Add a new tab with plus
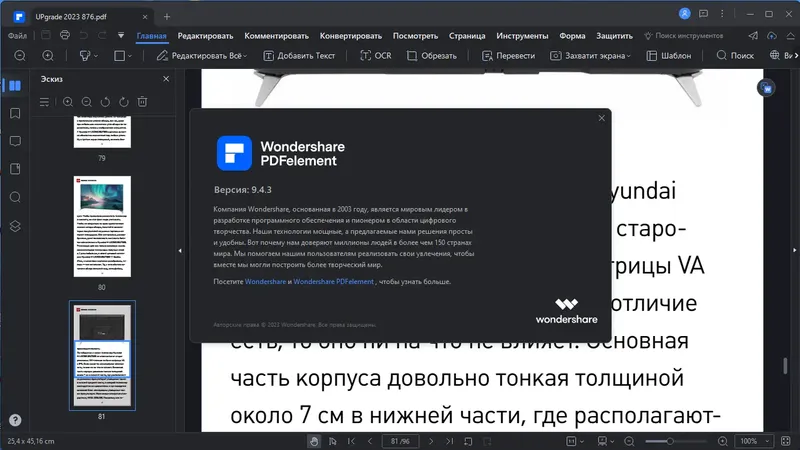Image resolution: width=800 pixels, height=450 pixels. click(x=167, y=17)
